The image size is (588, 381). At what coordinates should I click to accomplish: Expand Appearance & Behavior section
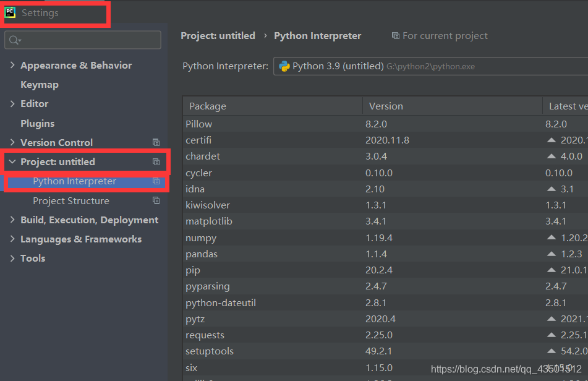[x=12, y=65]
